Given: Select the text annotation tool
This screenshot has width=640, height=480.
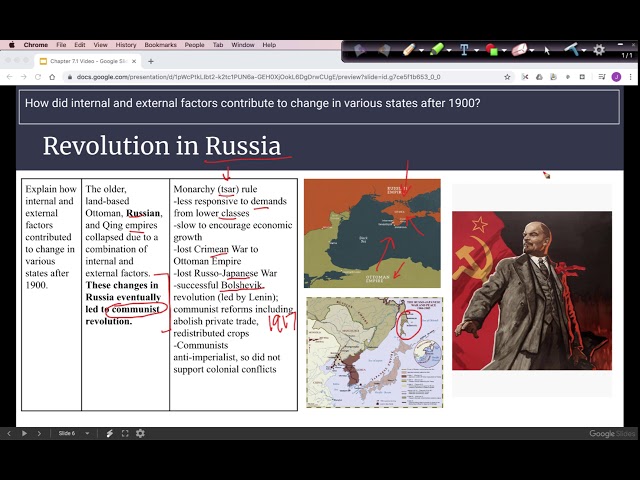Looking at the screenshot, I should (x=464, y=50).
